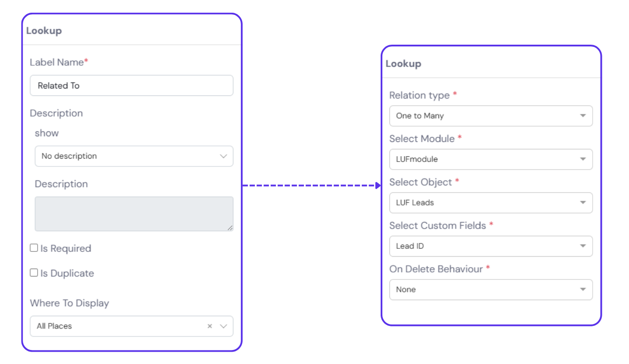Click the arrow beside LUFmodule
629x364 pixels.
[x=583, y=159]
